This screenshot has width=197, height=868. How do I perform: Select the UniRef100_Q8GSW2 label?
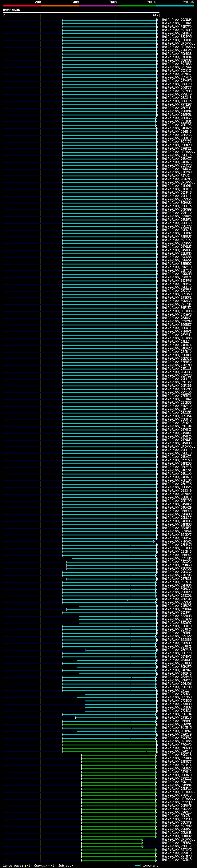[x=177, y=60]
